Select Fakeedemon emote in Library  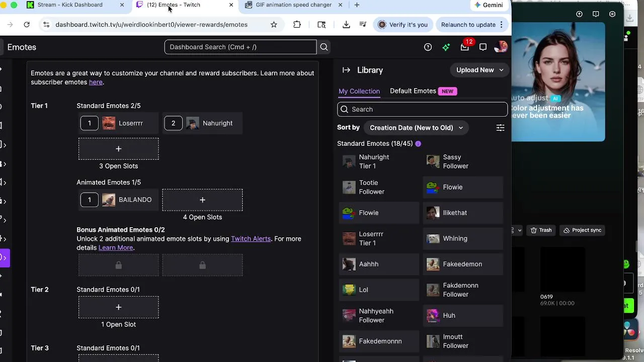[x=463, y=264]
